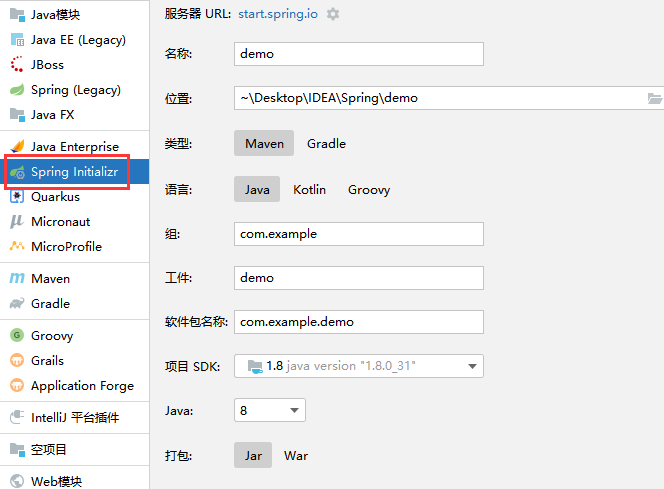Select Groovy as the language
The image size is (664, 489).
click(368, 190)
